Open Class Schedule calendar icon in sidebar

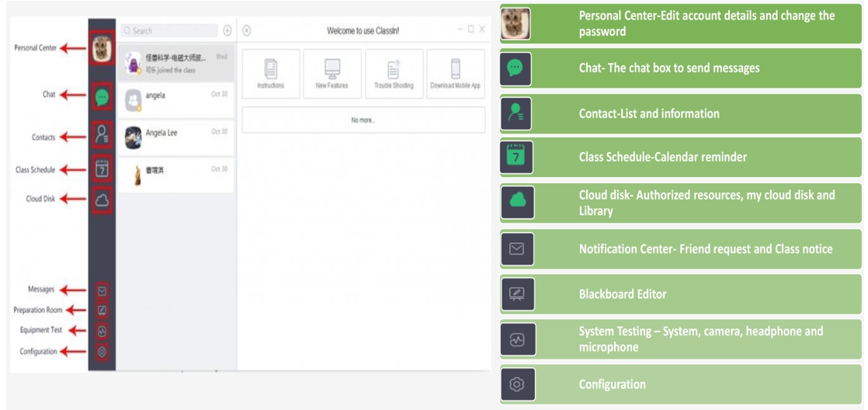102,169
